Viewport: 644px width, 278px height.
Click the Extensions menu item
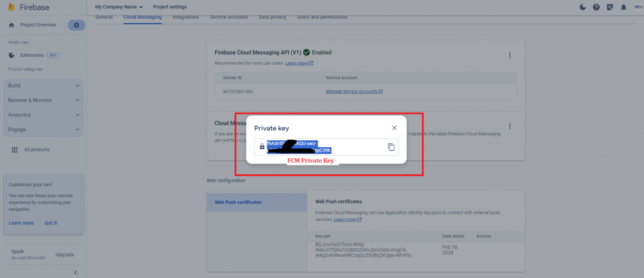(x=31, y=55)
